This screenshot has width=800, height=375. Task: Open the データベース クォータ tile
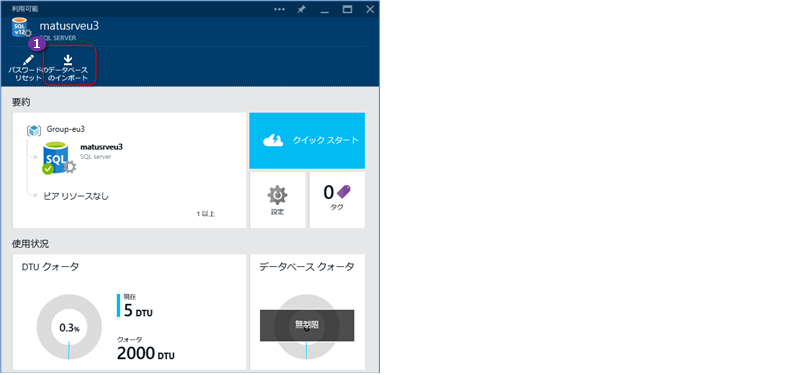(307, 312)
